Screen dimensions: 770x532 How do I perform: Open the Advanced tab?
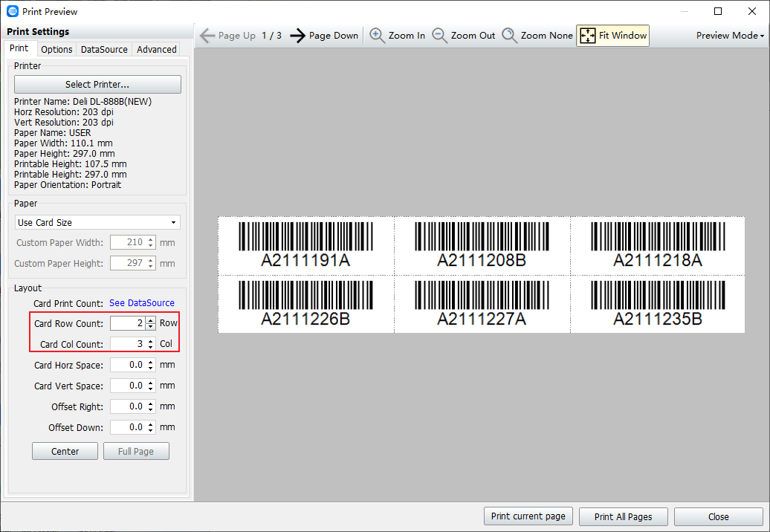click(x=157, y=49)
